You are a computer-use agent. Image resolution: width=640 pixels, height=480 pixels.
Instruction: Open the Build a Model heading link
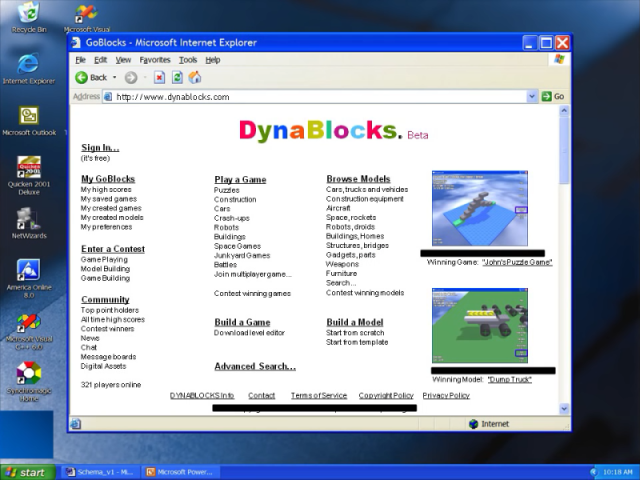pos(355,322)
